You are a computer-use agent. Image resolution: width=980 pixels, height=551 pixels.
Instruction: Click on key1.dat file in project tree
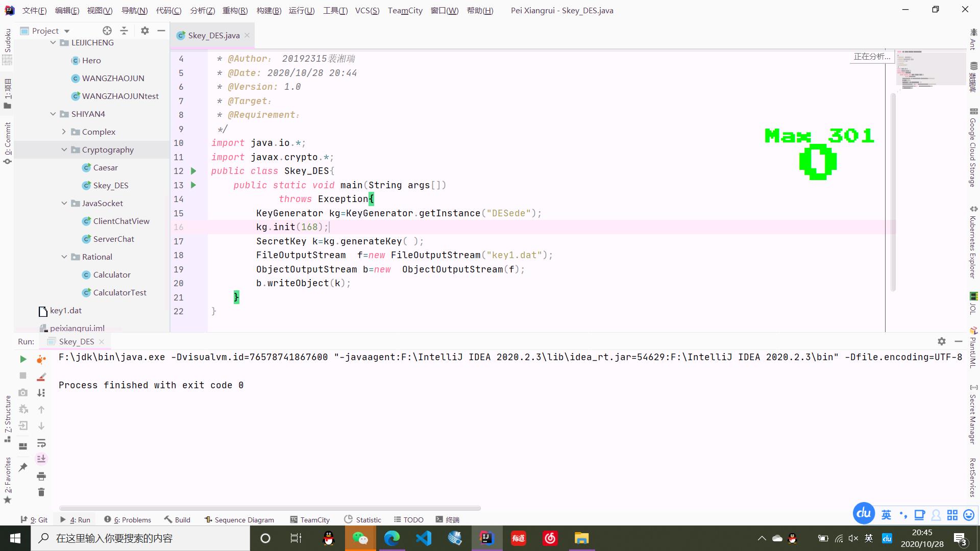[65, 310]
